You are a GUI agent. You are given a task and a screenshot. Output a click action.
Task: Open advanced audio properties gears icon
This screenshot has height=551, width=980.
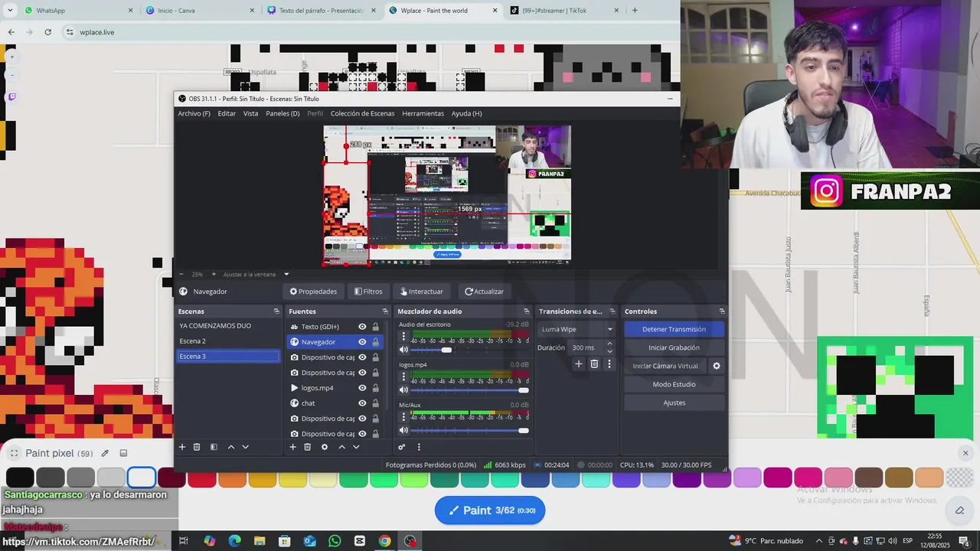[401, 447]
